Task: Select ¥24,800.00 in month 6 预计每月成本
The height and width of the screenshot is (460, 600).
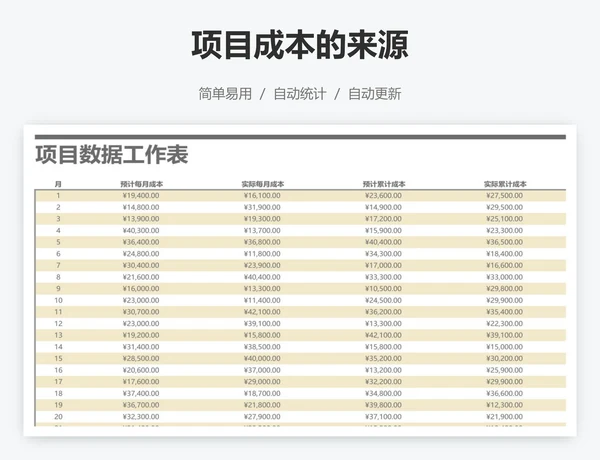Action: (141, 254)
